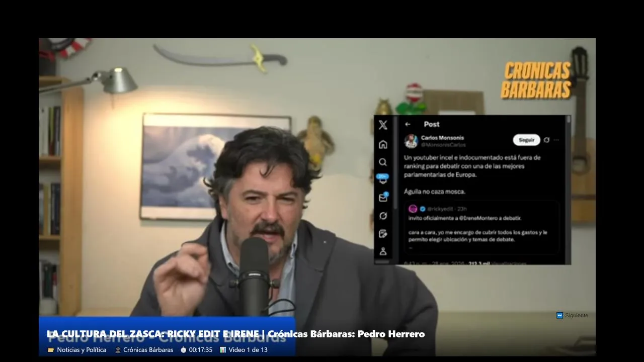Viewport: 644px width, 362px height.
Task: Click the 00:17:35 duration label
Action: pyautogui.click(x=201, y=350)
